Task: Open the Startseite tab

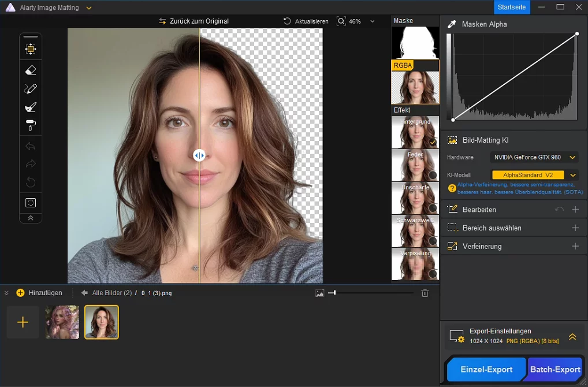Action: (x=512, y=7)
